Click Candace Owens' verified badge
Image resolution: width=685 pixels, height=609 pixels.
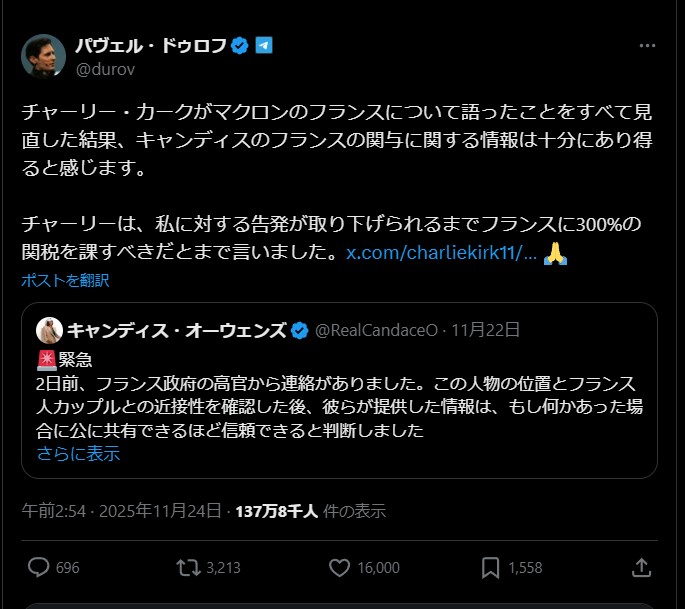tap(299, 330)
